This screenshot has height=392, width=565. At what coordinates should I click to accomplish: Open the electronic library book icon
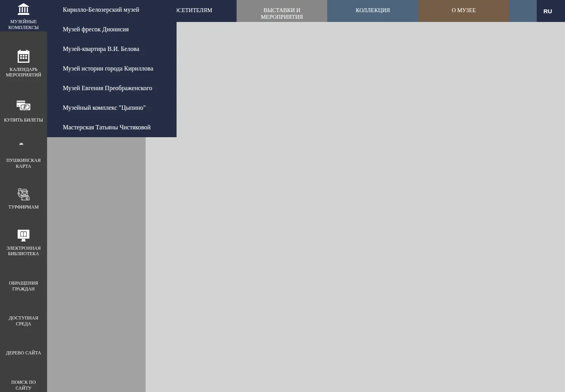(24, 235)
